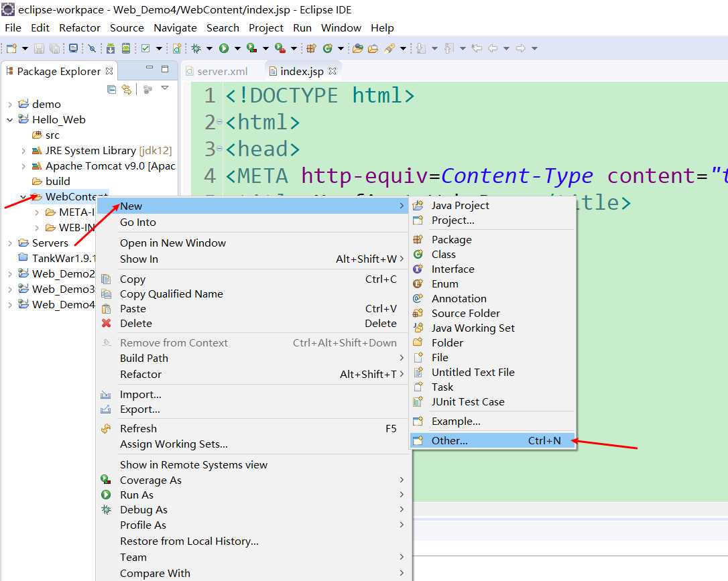Close the index.jsp editor tab
The image size is (728, 581).
[332, 71]
